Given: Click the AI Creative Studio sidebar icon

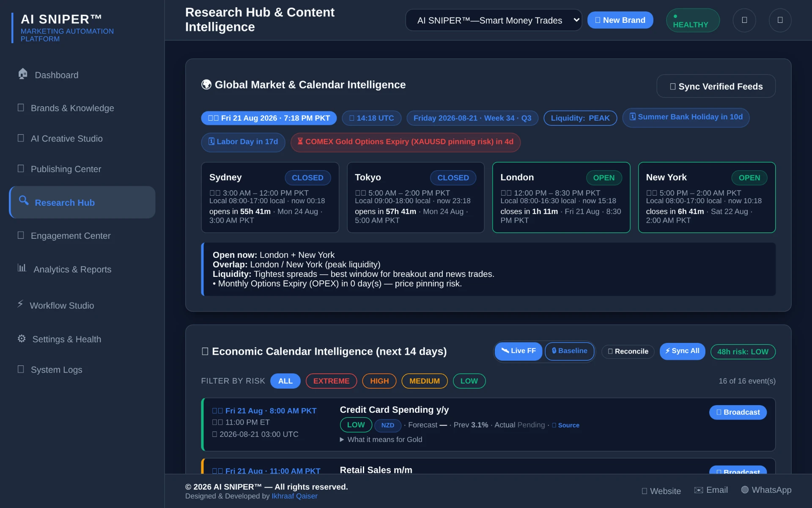Looking at the screenshot, I should pos(21,138).
